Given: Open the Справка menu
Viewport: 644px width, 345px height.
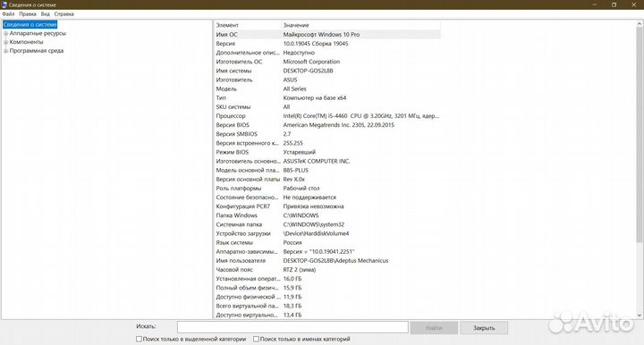Looking at the screenshot, I should pos(64,14).
